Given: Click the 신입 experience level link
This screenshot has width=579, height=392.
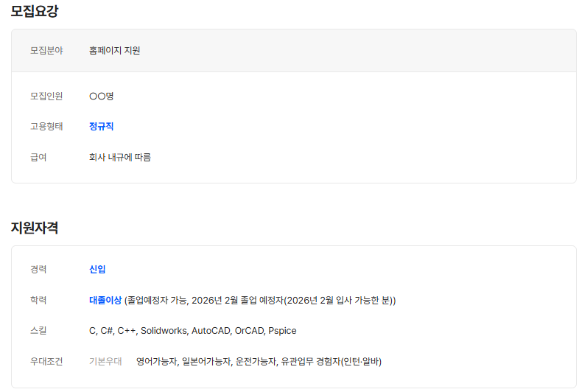Looking at the screenshot, I should 97,269.
